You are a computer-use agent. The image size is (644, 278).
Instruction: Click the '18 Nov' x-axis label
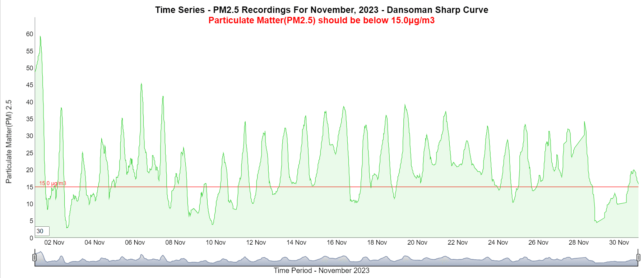(377, 242)
